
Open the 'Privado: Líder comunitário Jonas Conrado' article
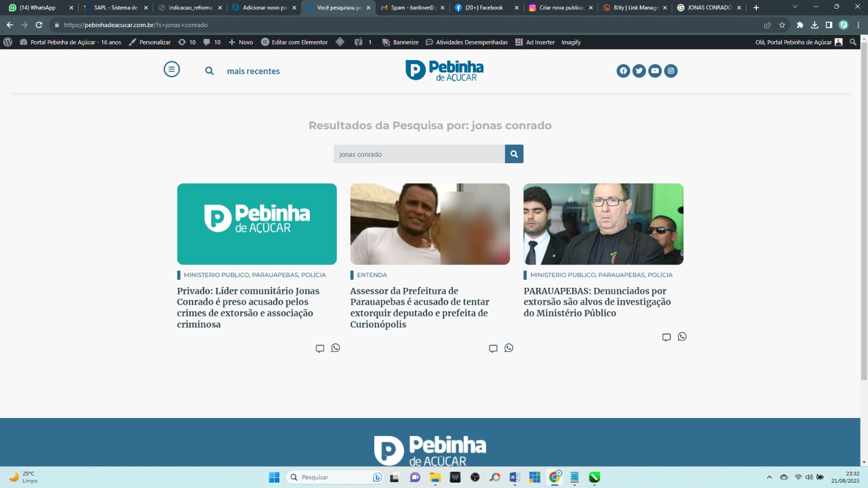pos(248,307)
